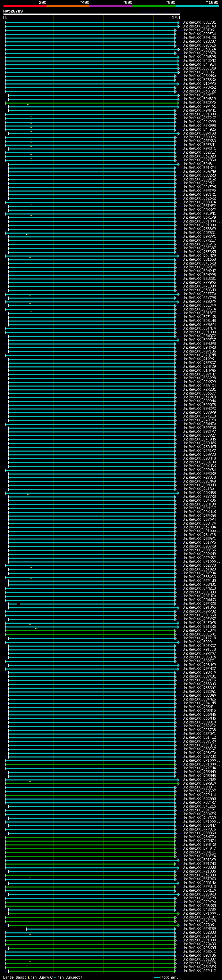Select the UniRef100_Q9SUY9 label
Viewport: 222px width, 980px height.
pyautogui.click(x=199, y=665)
